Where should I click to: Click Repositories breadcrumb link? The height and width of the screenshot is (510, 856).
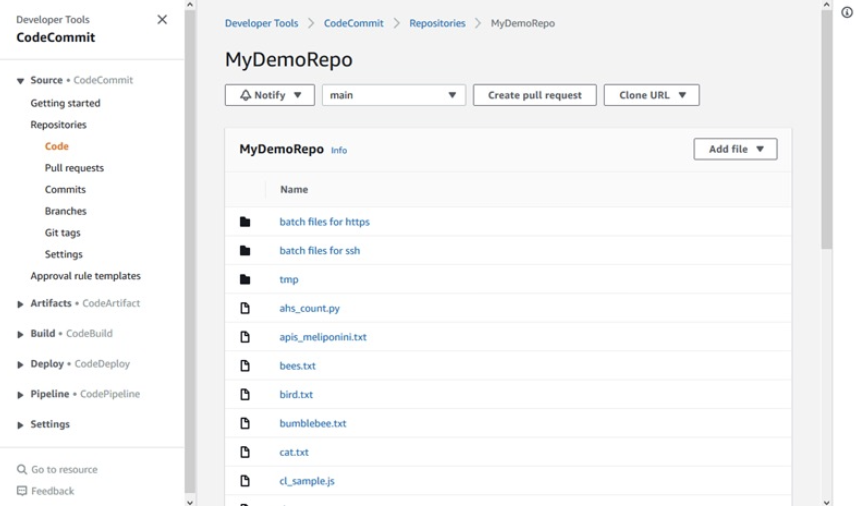point(437,23)
